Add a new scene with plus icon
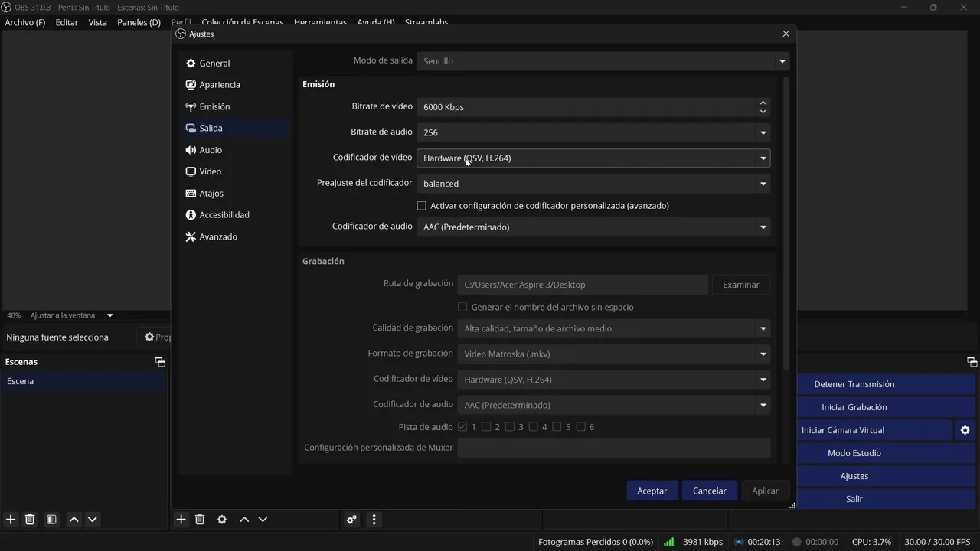980x551 pixels. click(x=11, y=520)
